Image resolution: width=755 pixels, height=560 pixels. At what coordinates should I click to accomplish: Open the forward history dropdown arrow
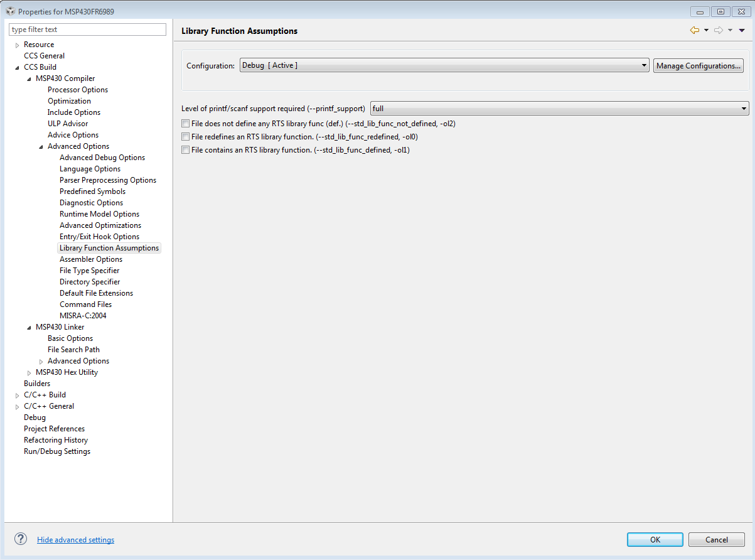731,30
